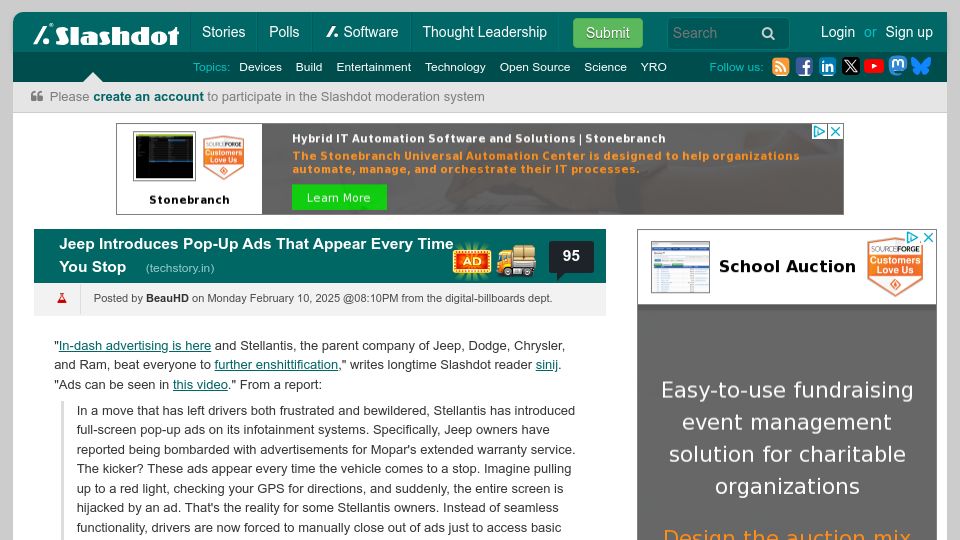Click the Stonebranch ad headline text
This screenshot has height=540, width=960.
[x=478, y=139]
